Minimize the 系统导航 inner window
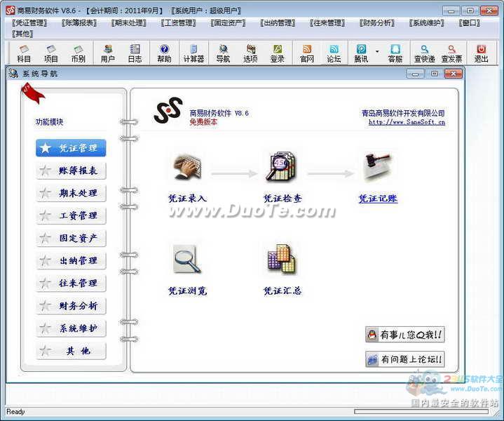Viewport: 504px width, 421px height. pyautogui.click(x=415, y=74)
